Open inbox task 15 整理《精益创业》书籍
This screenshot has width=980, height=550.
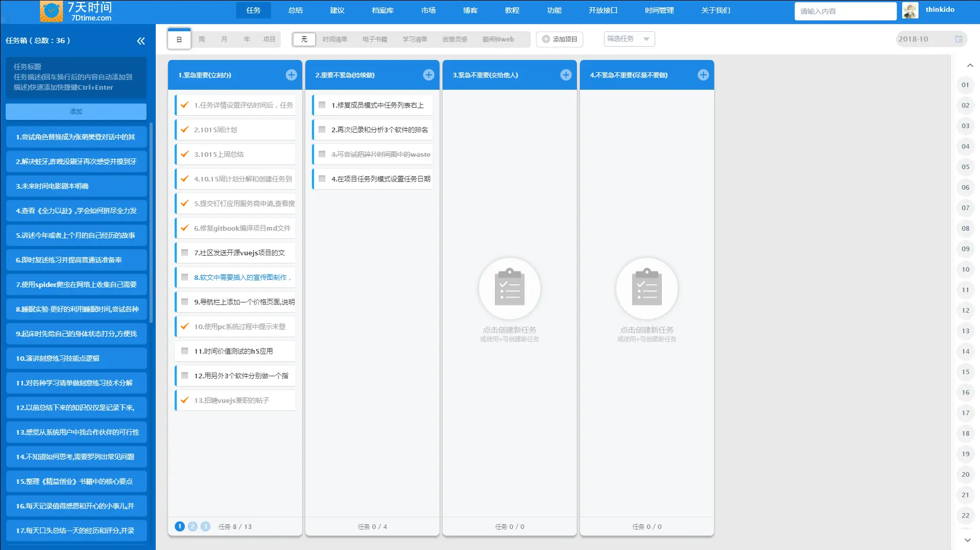[76, 481]
